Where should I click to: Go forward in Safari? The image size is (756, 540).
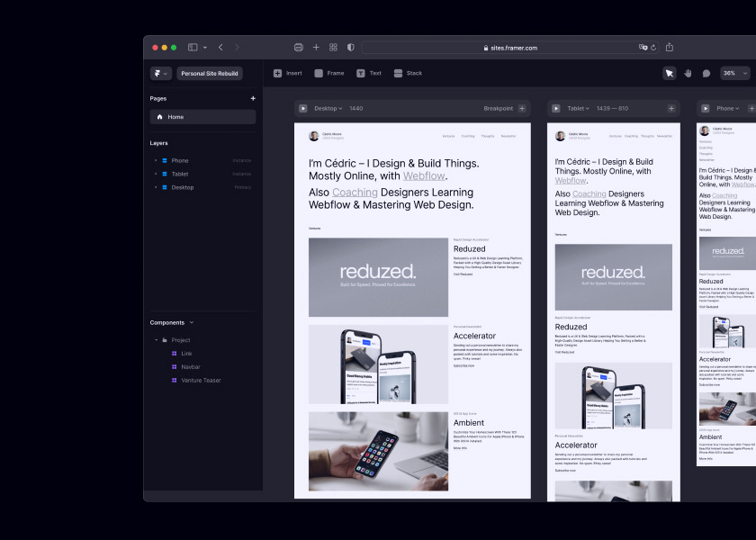(x=237, y=47)
